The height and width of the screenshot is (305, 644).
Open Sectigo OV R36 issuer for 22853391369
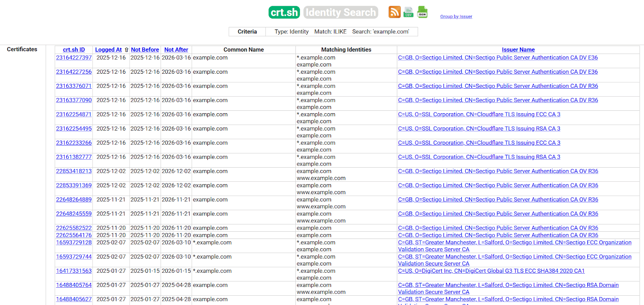[x=498, y=185]
